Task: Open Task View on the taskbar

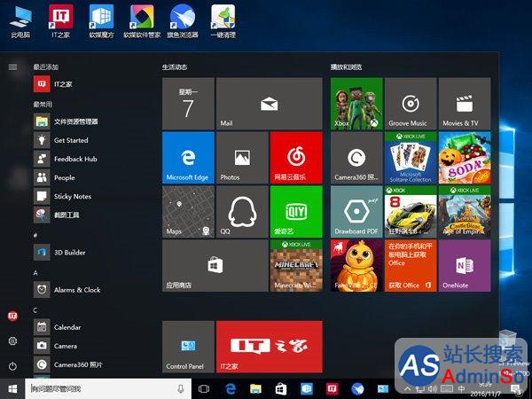Action: [x=204, y=389]
